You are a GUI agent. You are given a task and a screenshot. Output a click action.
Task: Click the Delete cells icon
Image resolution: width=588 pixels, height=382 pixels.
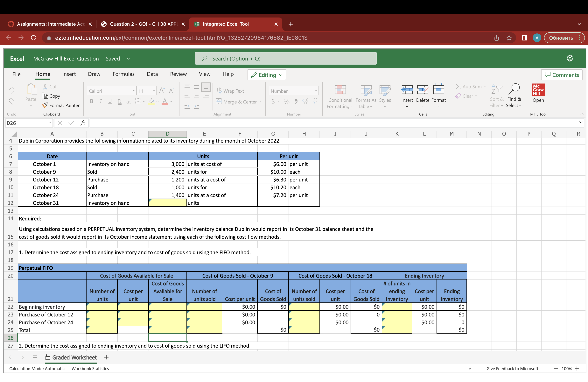tap(423, 90)
